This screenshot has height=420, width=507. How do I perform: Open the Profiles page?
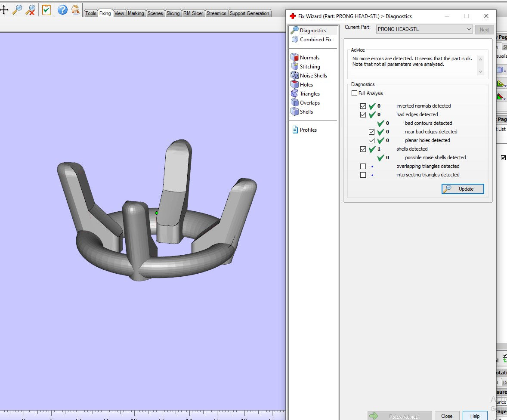[308, 130]
